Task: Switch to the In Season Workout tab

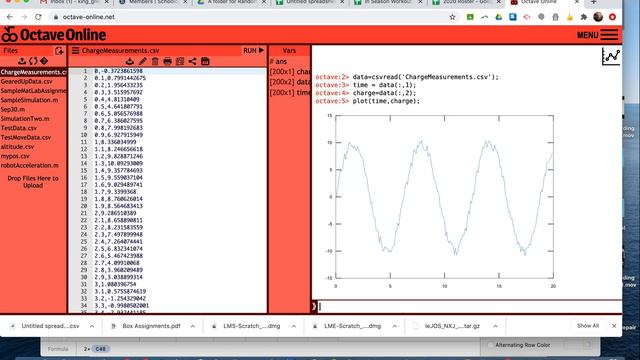Action: [x=388, y=2]
